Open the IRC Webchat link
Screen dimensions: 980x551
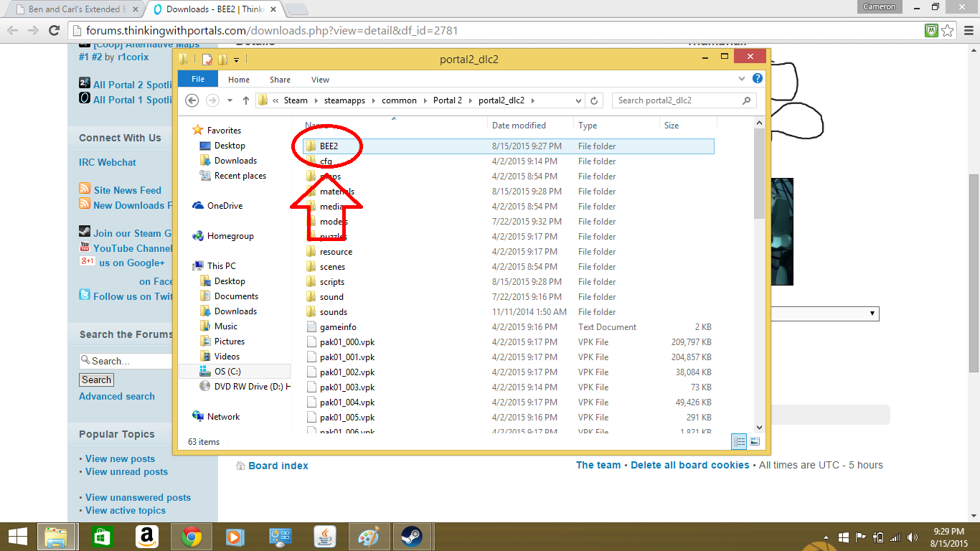108,162
